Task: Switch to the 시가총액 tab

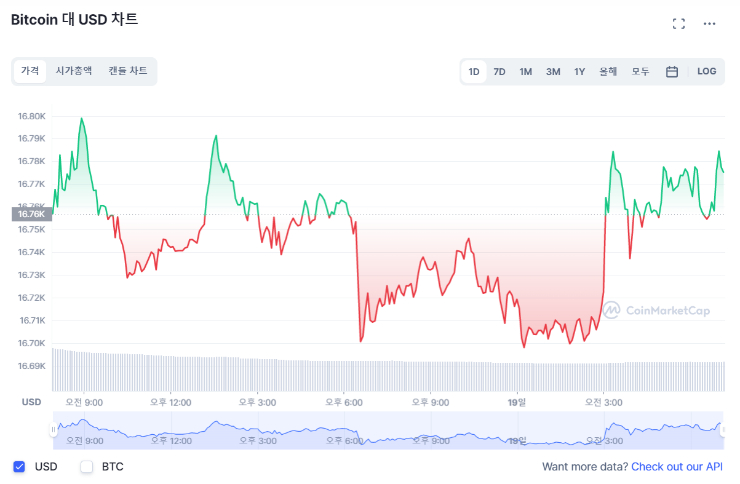Action: [x=74, y=71]
